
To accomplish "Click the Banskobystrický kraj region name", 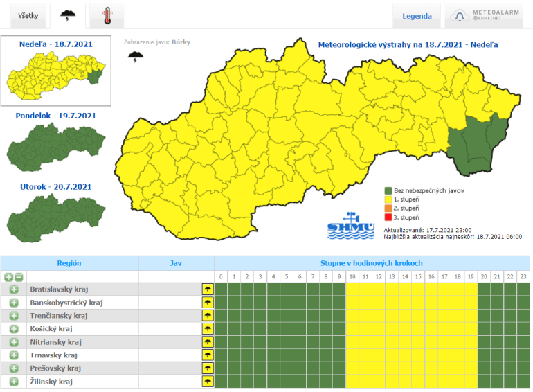I will [66, 303].
